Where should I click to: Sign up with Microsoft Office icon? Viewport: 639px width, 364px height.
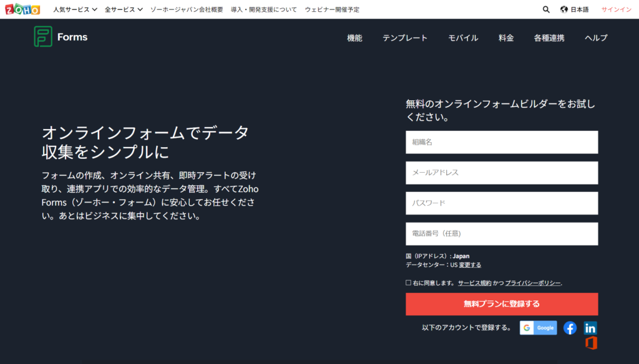tap(591, 343)
